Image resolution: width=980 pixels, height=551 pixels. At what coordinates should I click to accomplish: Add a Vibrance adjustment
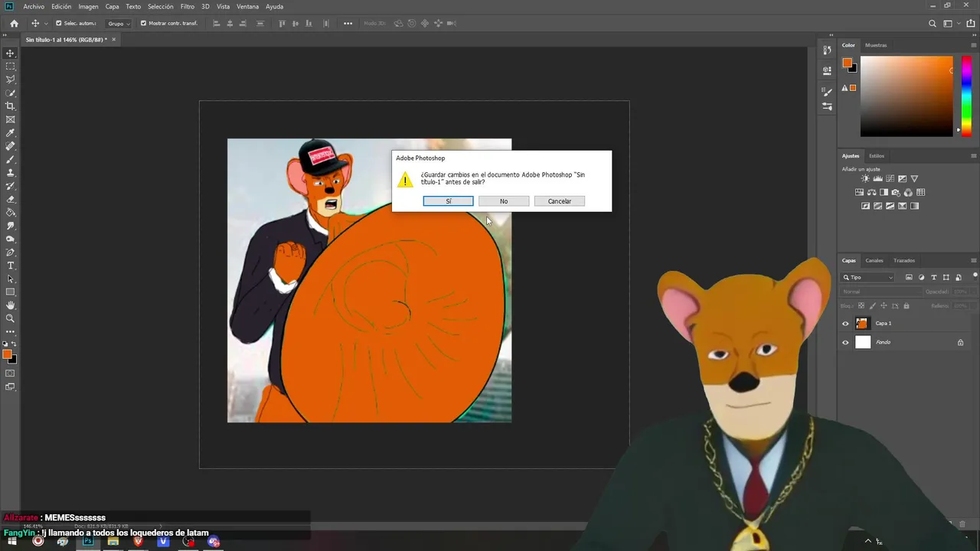point(914,179)
